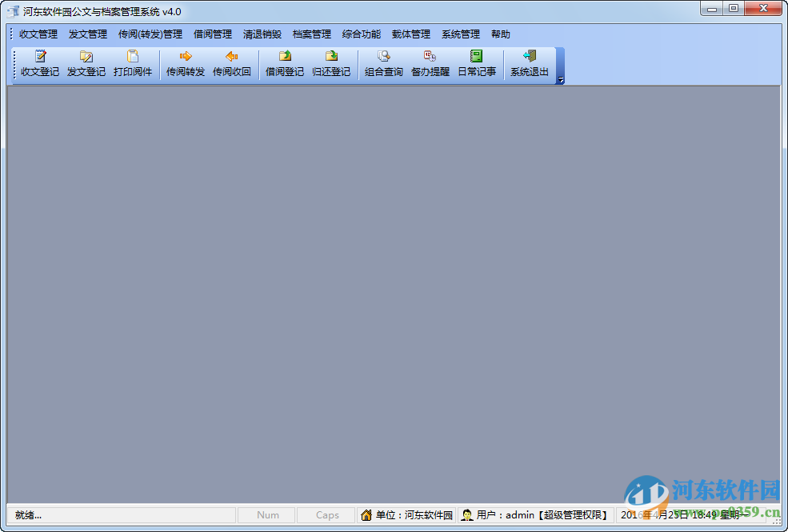Click the 传阅收回 recall icon

click(232, 64)
